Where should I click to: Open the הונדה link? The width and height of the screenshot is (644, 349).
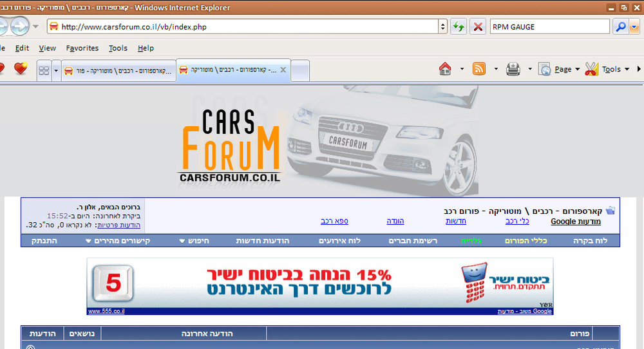(395, 221)
